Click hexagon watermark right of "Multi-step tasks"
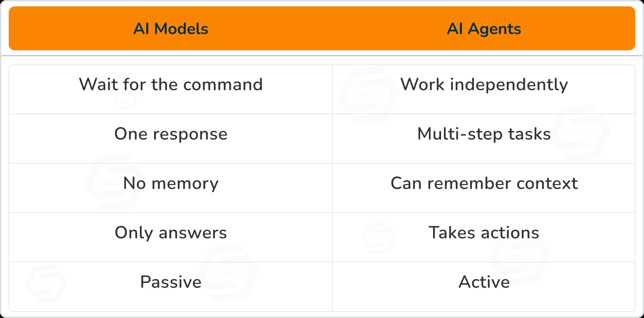This screenshot has height=318, width=644. click(x=581, y=133)
